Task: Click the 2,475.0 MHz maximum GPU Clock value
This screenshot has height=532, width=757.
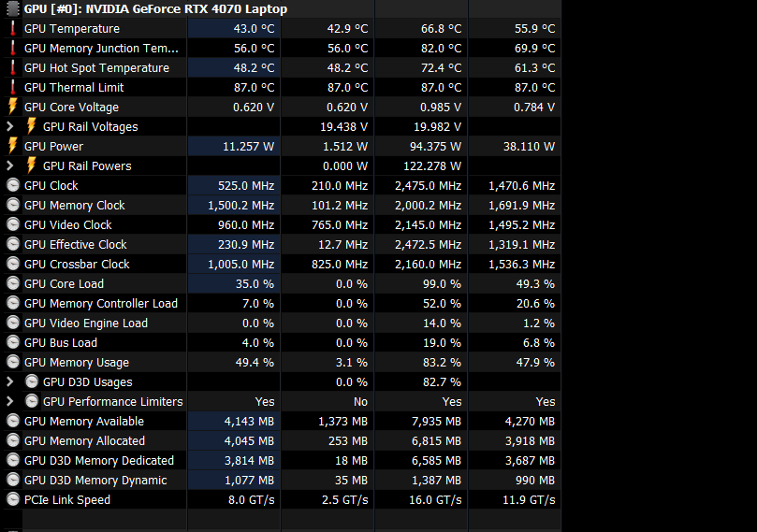Action: 428,186
